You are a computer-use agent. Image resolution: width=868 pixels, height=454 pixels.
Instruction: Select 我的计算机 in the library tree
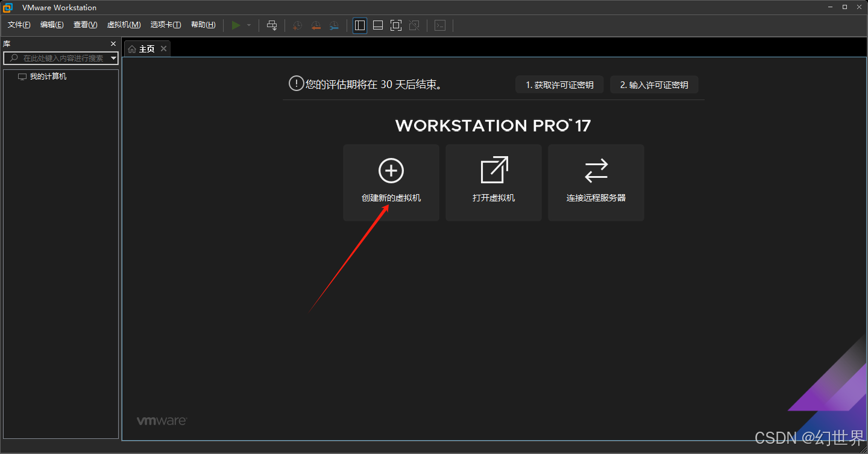click(48, 77)
